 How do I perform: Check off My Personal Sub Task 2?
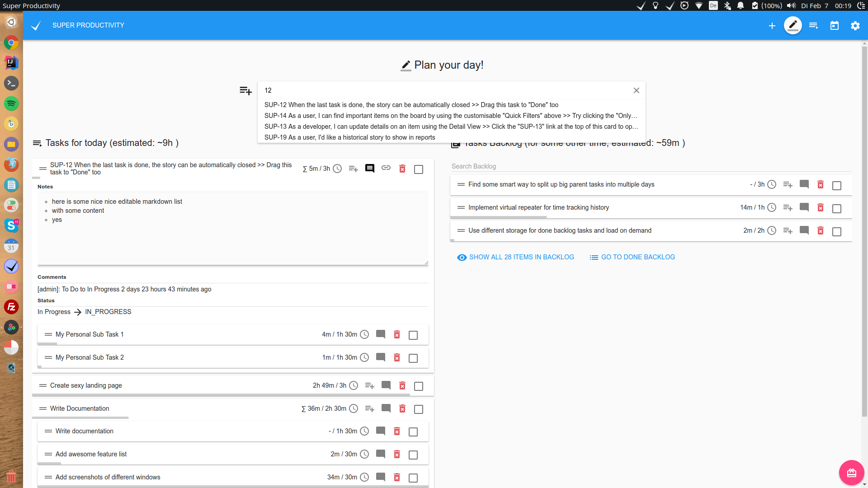click(413, 358)
